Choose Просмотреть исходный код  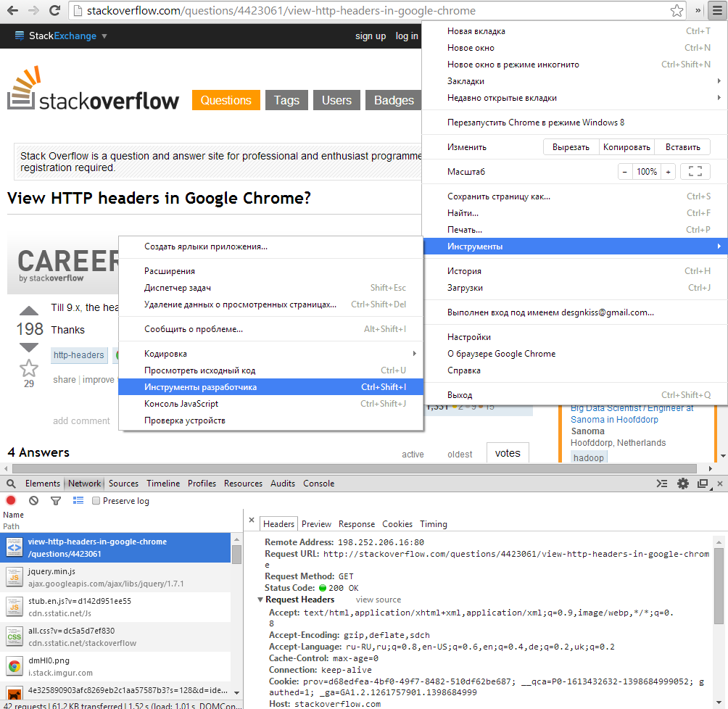270,370
